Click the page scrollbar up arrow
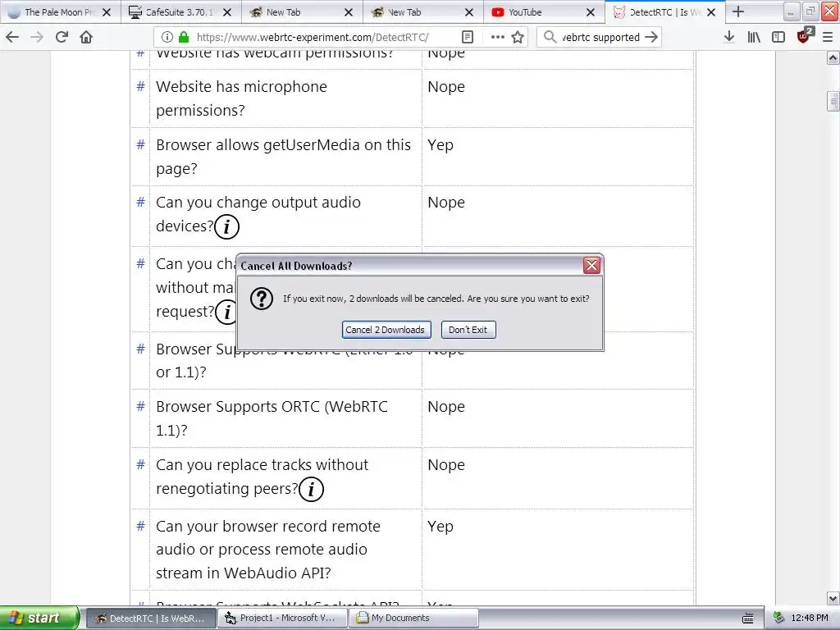Screen dimensions: 840x630 (833, 57)
